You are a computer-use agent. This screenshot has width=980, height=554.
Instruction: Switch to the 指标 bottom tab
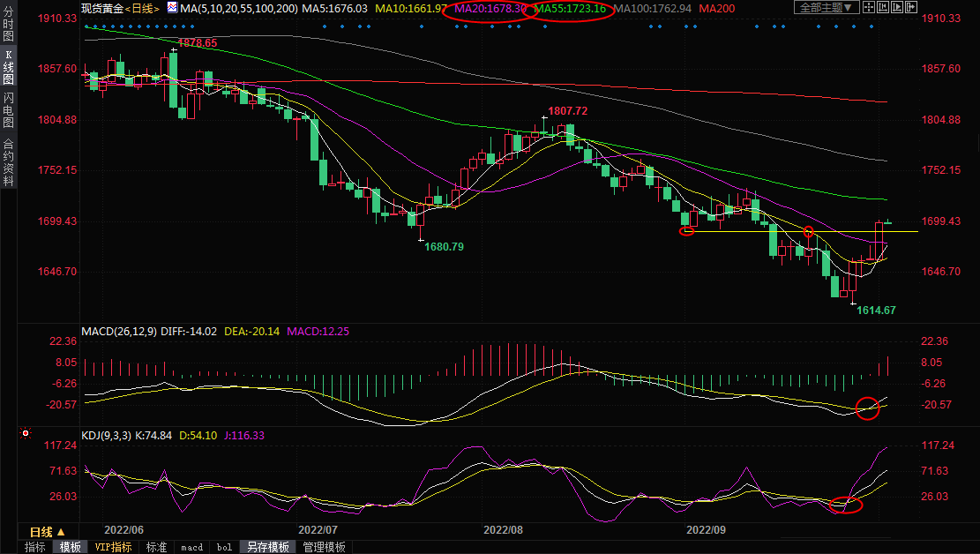[x=35, y=547]
